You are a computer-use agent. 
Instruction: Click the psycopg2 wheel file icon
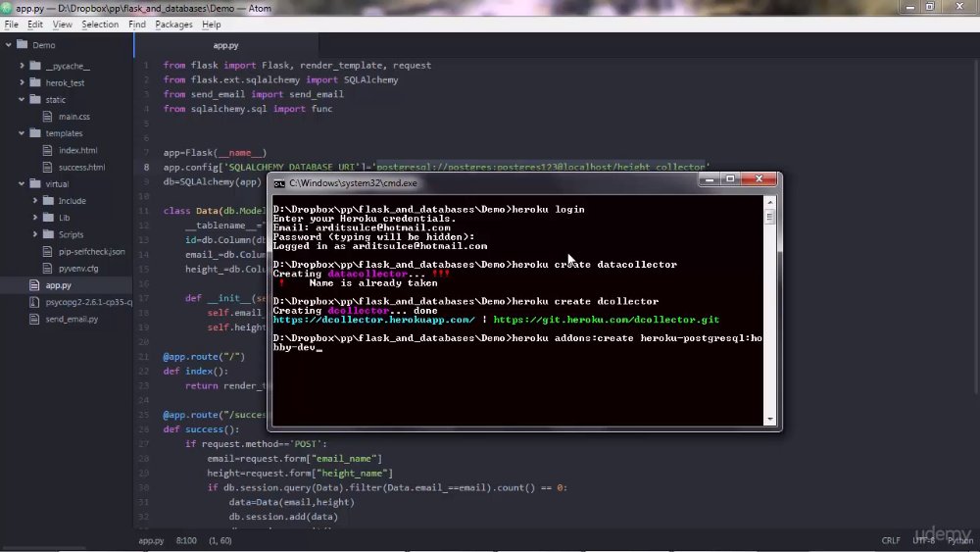pyautogui.click(x=34, y=302)
